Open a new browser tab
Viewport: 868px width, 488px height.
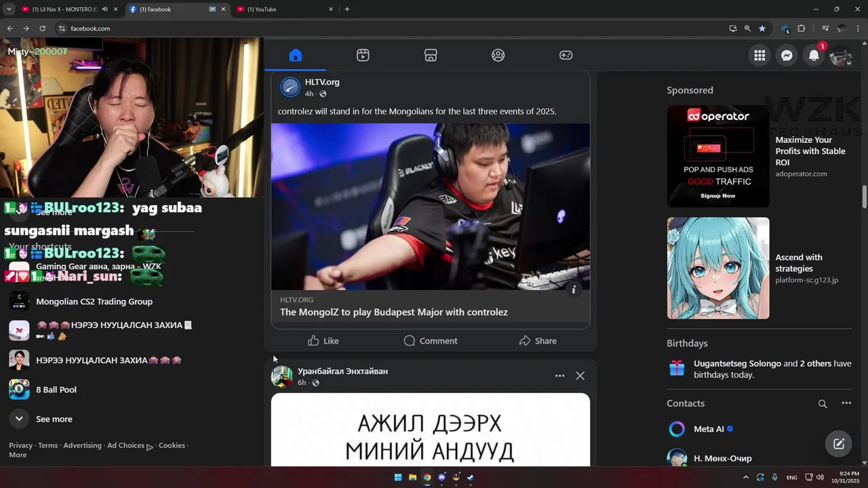(347, 9)
